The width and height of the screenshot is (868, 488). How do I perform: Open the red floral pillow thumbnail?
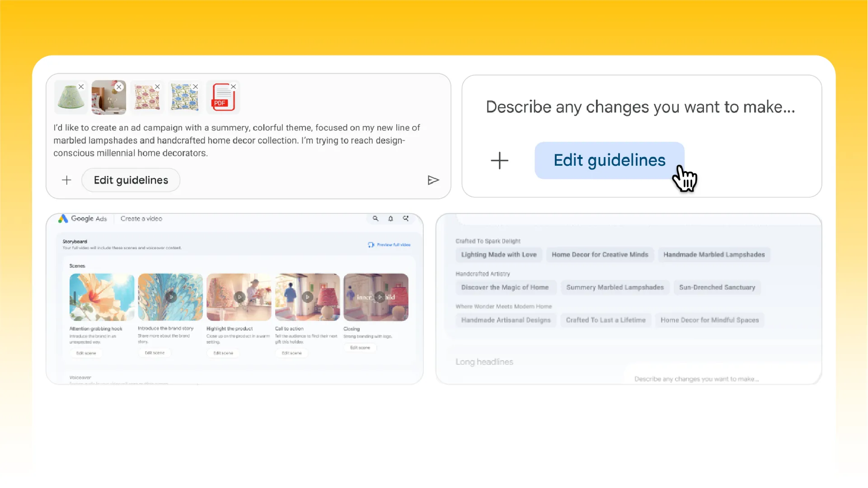point(147,98)
